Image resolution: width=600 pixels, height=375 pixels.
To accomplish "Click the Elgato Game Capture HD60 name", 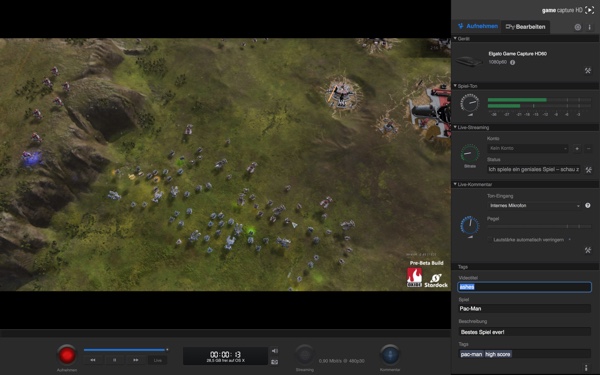I will pos(517,54).
